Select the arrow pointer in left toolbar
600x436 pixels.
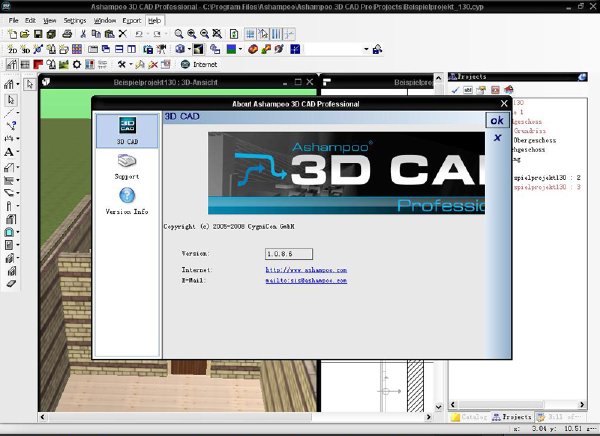pyautogui.click(x=10, y=100)
